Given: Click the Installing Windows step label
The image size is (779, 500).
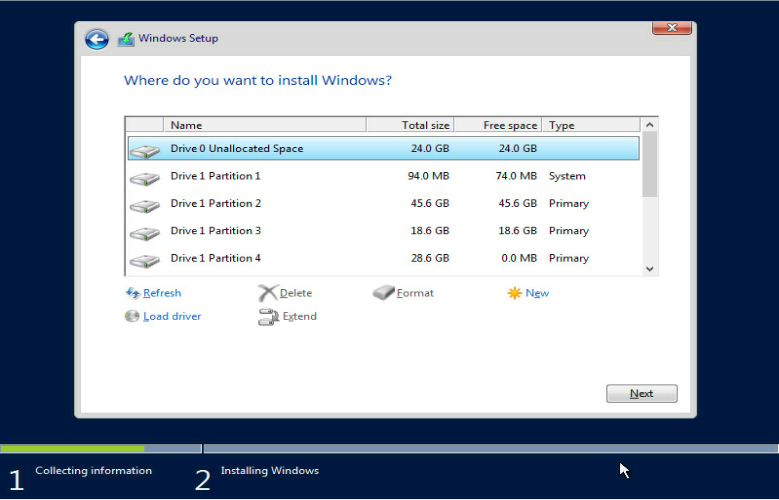Looking at the screenshot, I should click(x=270, y=471).
